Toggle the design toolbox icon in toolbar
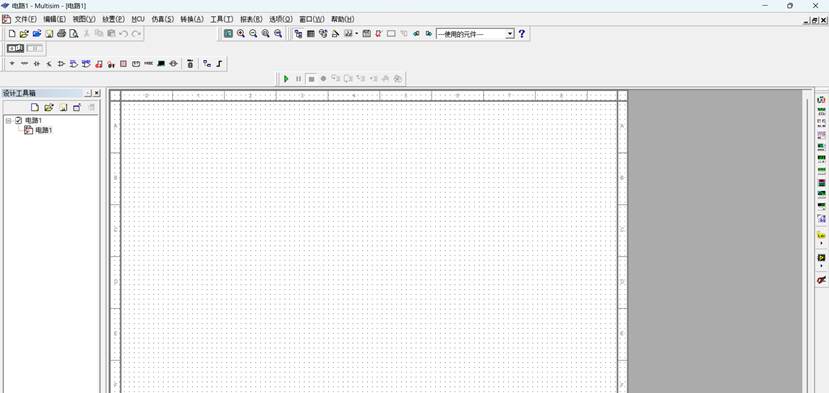 coord(298,34)
